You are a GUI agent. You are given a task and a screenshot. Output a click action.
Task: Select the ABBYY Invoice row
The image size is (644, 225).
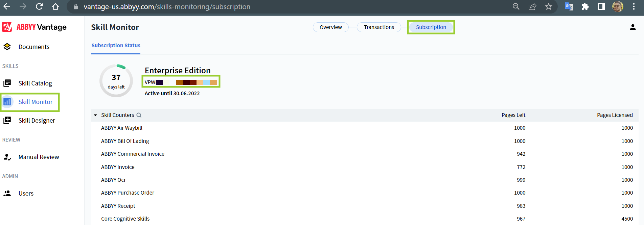(365, 167)
